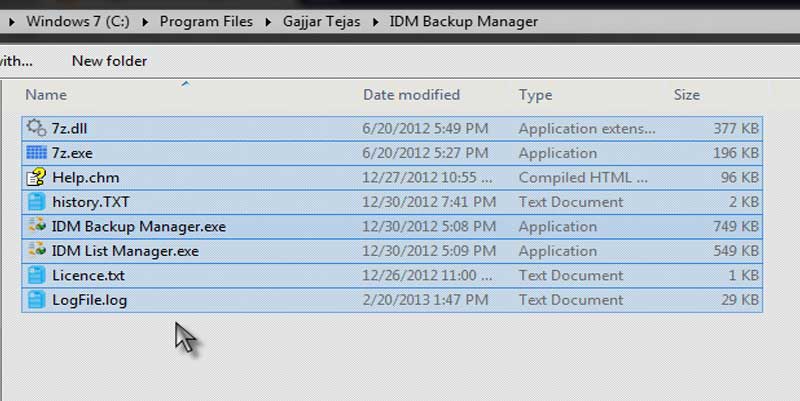Image resolution: width=800 pixels, height=401 pixels.
Task: Click the IDM Backup Manager.exe icon
Action: [x=36, y=225]
